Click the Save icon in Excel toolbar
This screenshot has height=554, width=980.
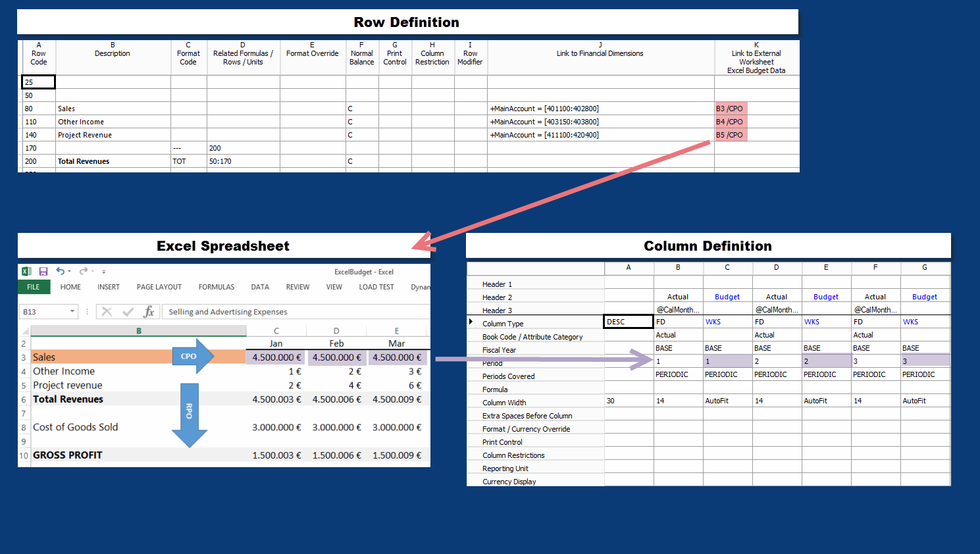pos(43,271)
